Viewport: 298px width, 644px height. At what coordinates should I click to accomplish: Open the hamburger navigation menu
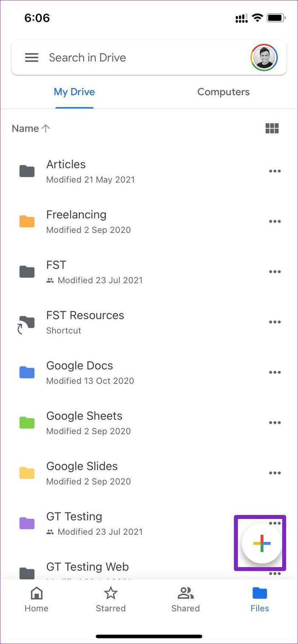(x=32, y=57)
